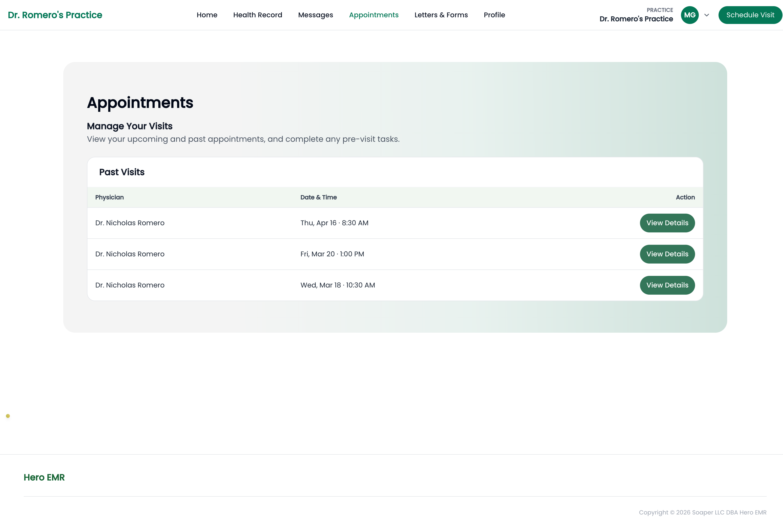View Details for Thu, Apr 16 visit

click(x=667, y=223)
